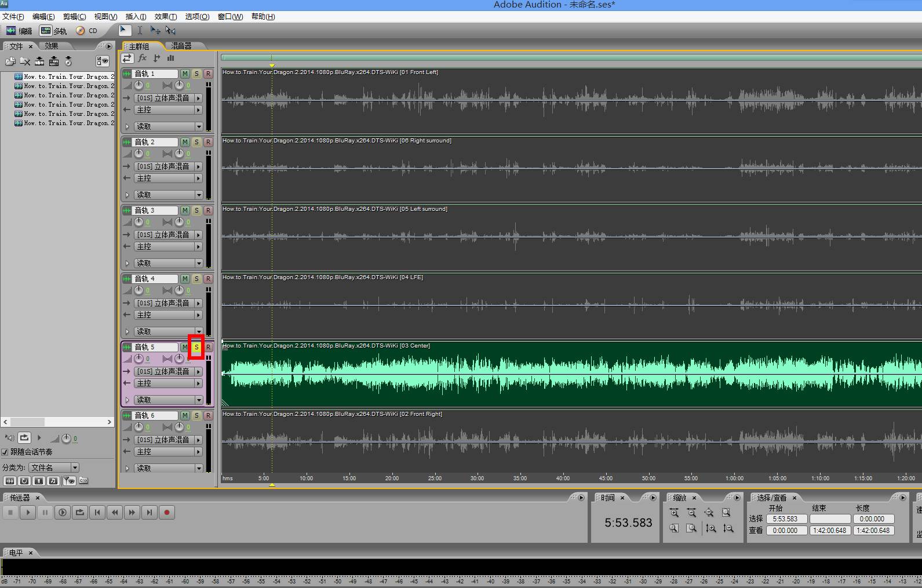
Task: Switch to the 效果 tab beside 文件
Action: pyautogui.click(x=52, y=46)
